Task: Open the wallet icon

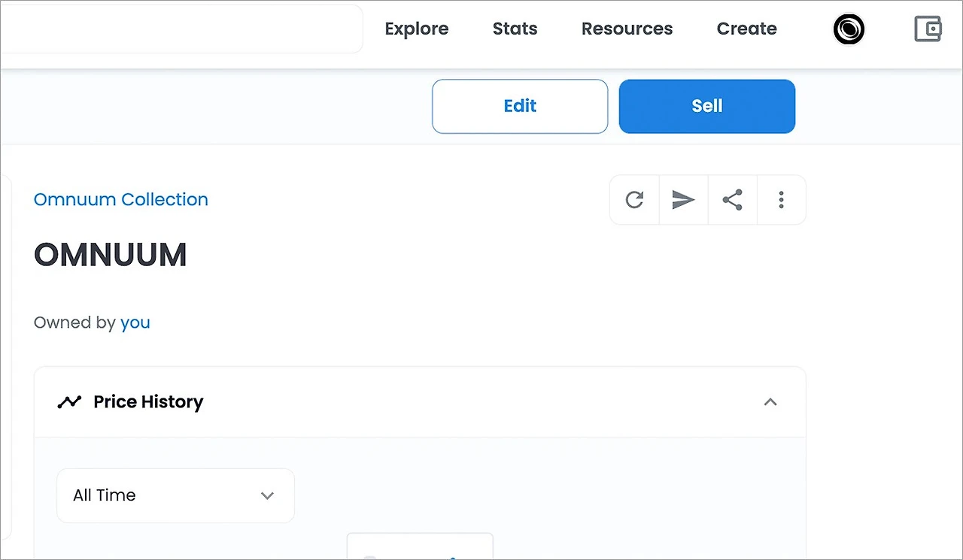Action: click(x=928, y=29)
